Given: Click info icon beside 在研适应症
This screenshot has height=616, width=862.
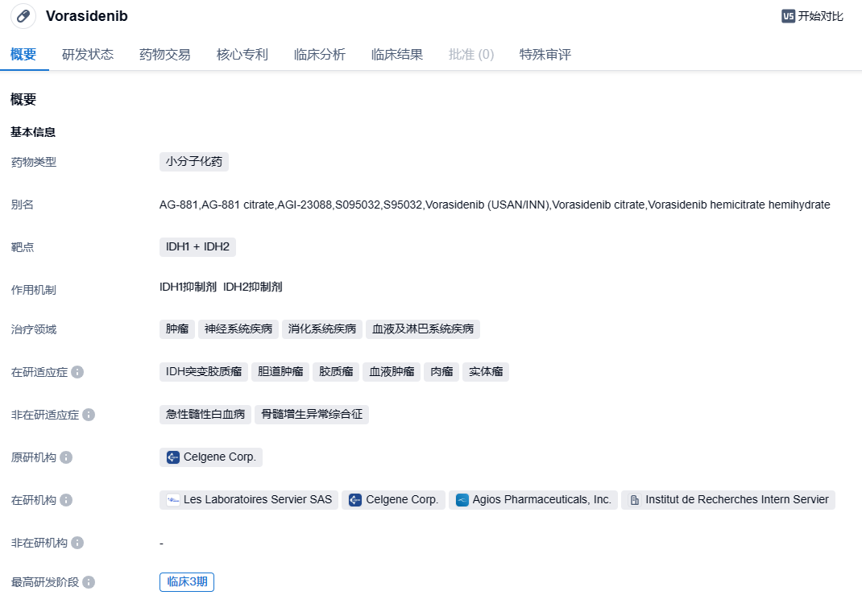Looking at the screenshot, I should (x=77, y=372).
